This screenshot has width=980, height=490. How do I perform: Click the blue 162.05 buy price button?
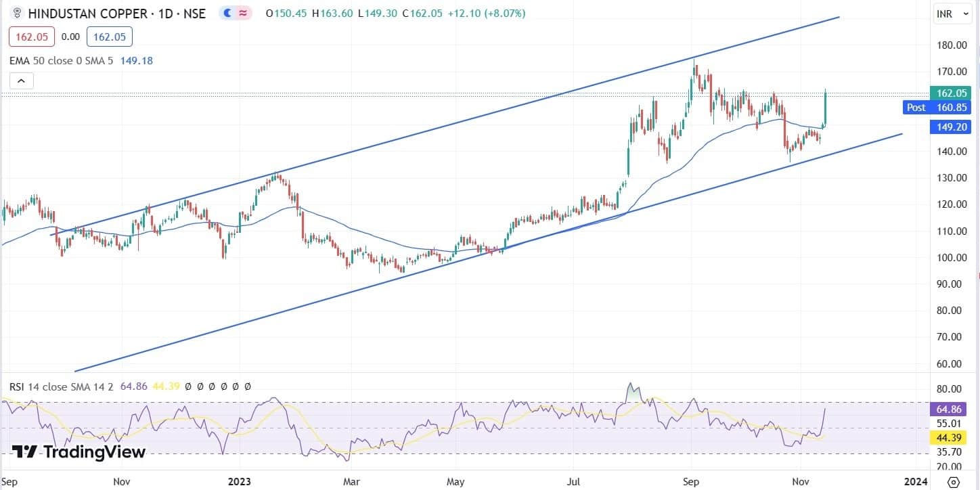tap(110, 37)
